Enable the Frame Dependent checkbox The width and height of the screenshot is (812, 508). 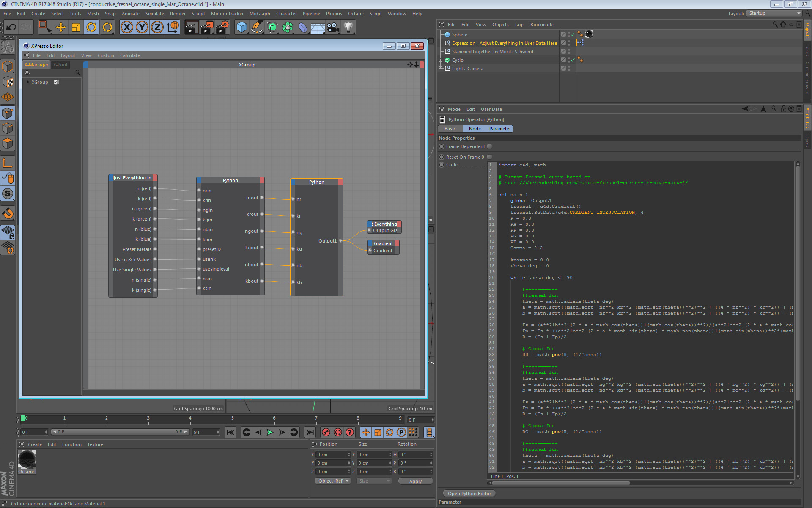tap(489, 146)
